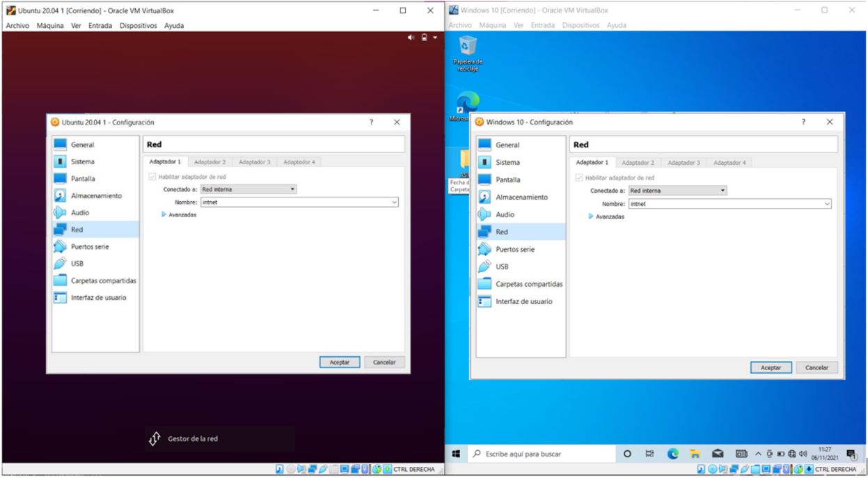Open Microsoft Edge from Windows taskbar
Viewport: 868px width, 478px height.
673,454
